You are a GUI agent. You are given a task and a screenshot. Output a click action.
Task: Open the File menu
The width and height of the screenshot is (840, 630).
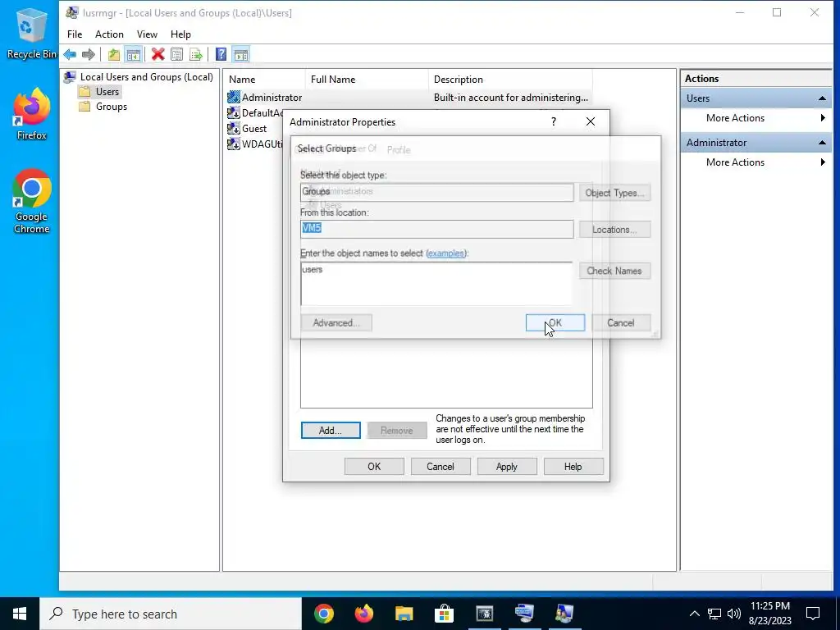(75, 34)
